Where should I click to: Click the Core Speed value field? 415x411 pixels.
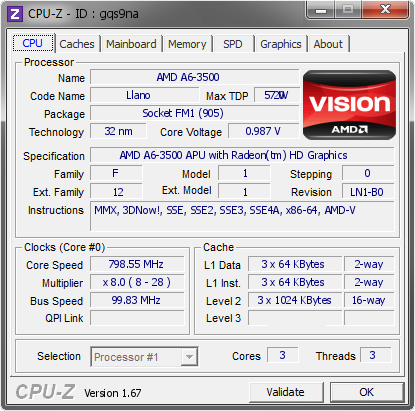[x=137, y=264]
